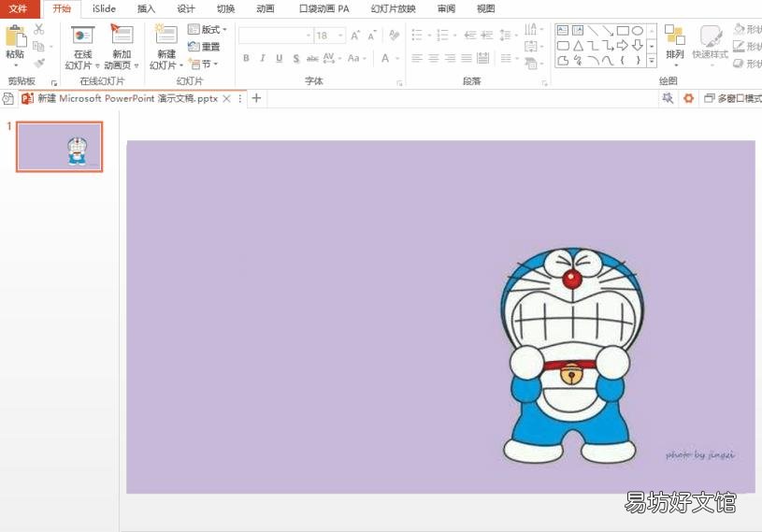Click the Format Painter brush icon
762x532 pixels.
39,64
